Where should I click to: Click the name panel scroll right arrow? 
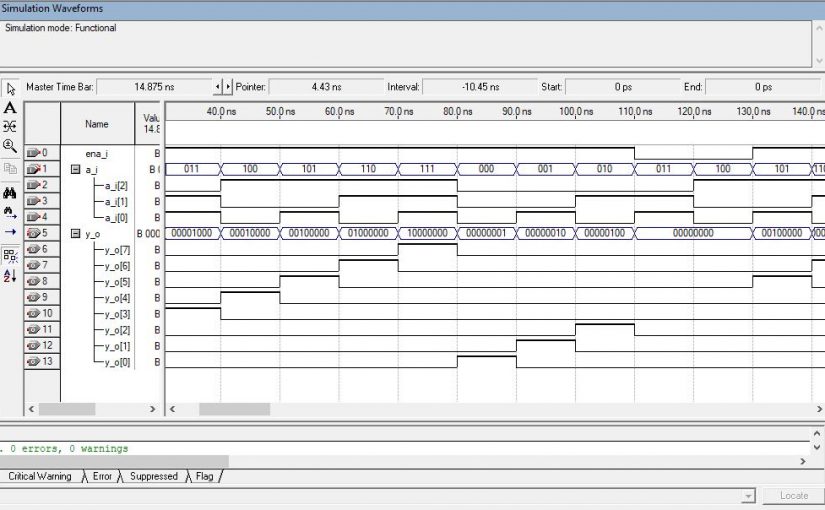(x=153, y=409)
